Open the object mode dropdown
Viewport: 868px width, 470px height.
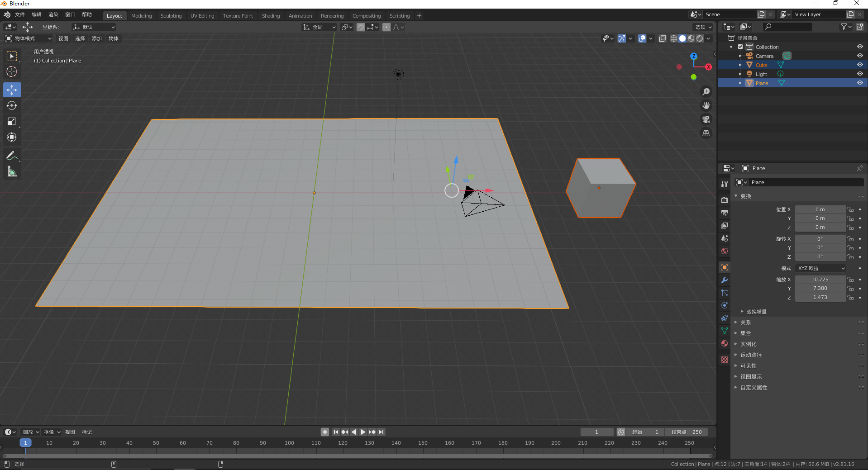coord(29,38)
